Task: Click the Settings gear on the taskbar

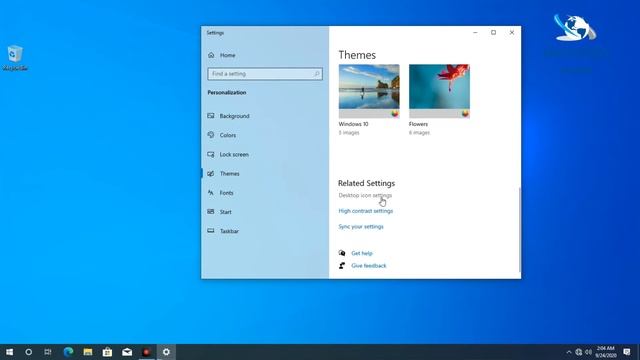Action: 166,352
